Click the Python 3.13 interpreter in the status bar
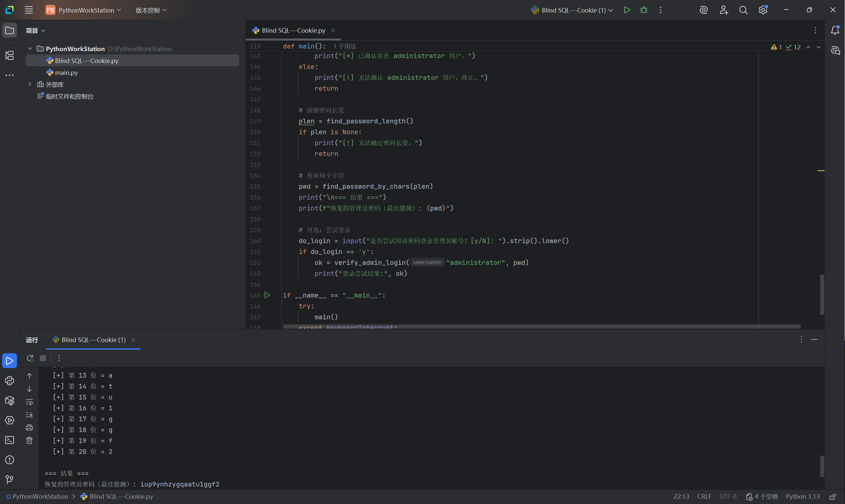 (802, 496)
